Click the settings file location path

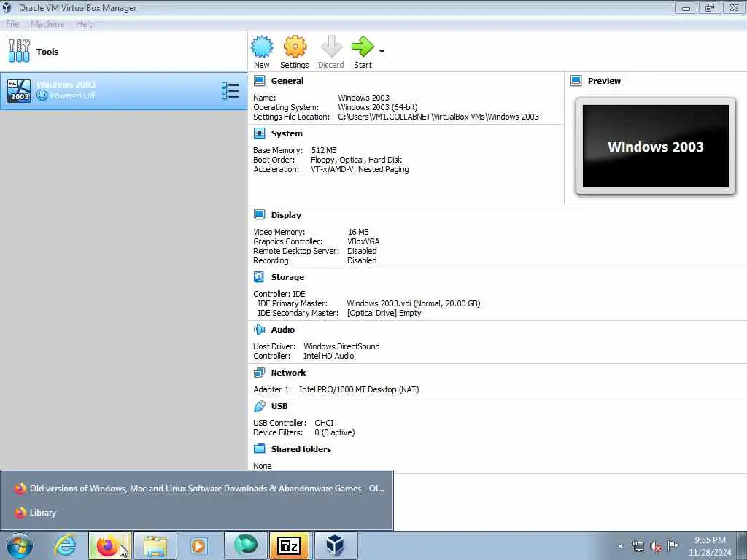438,117
